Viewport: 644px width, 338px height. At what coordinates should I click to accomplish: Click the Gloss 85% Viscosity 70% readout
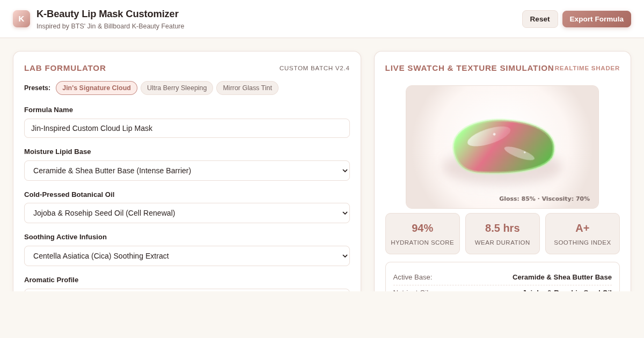[544, 199]
